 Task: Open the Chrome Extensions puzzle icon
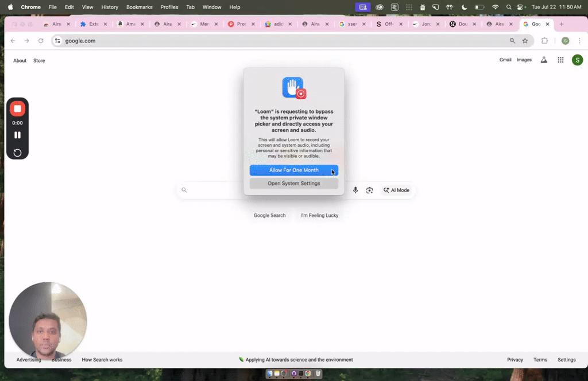544,41
